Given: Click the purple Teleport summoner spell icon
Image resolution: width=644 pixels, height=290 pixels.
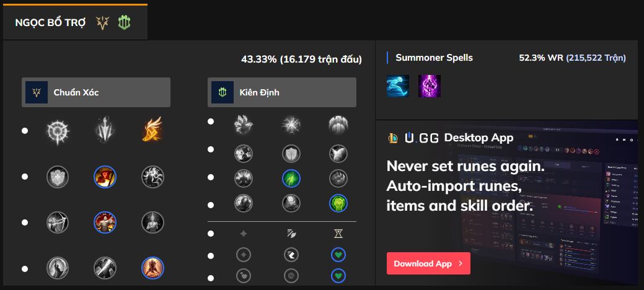Looking at the screenshot, I should tap(429, 86).
